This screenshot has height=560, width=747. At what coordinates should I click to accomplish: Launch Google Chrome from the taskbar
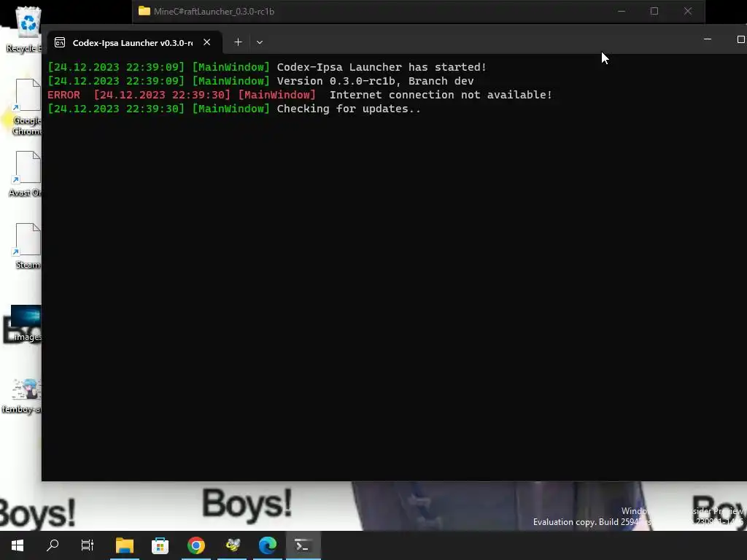[x=196, y=545]
